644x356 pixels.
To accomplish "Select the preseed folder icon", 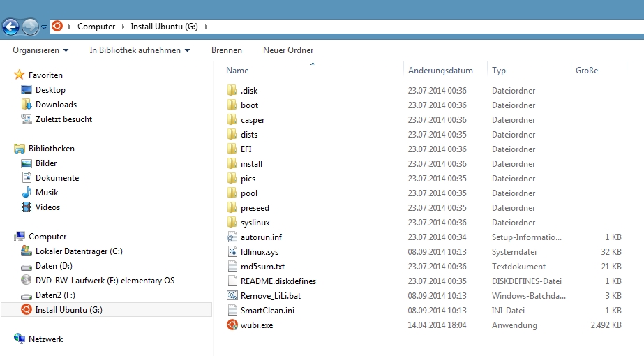I will [x=232, y=207].
